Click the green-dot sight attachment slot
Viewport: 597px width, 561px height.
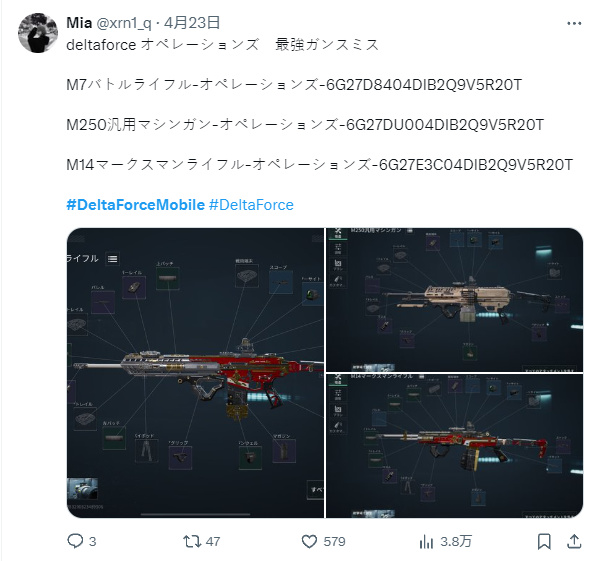click(x=313, y=294)
